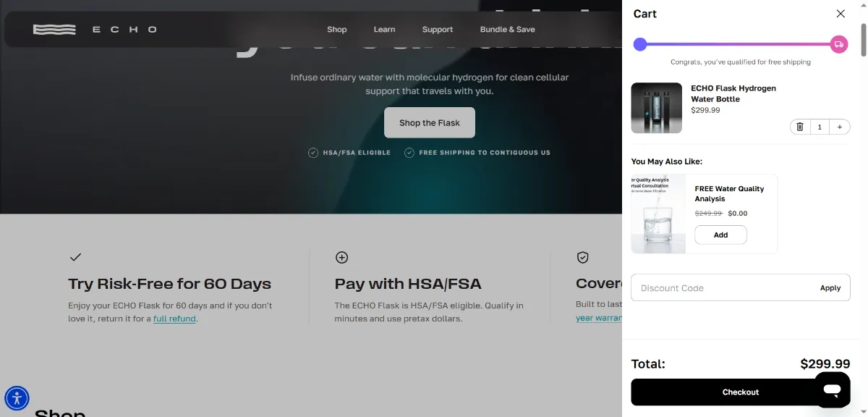Open the Support menu
This screenshot has width=868, height=417.
[438, 30]
